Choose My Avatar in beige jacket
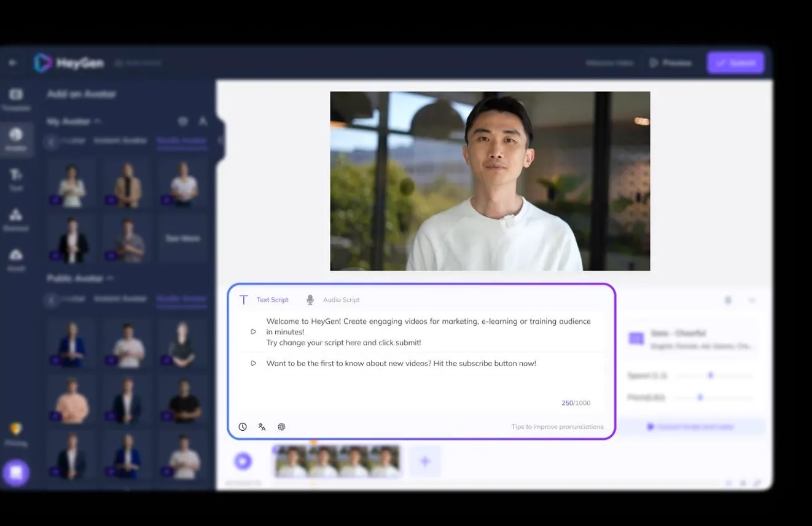Image resolution: width=812 pixels, height=526 pixels. click(128, 184)
